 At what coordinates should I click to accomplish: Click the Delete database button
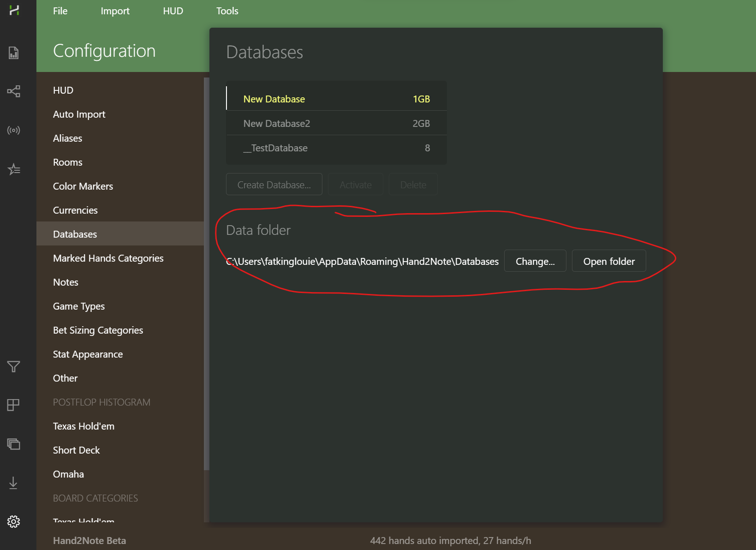coord(413,185)
